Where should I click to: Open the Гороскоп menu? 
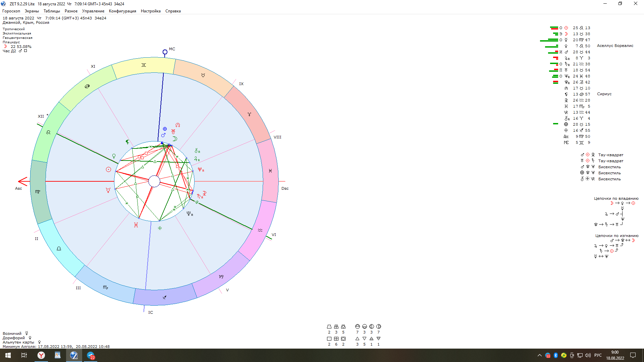click(x=11, y=11)
